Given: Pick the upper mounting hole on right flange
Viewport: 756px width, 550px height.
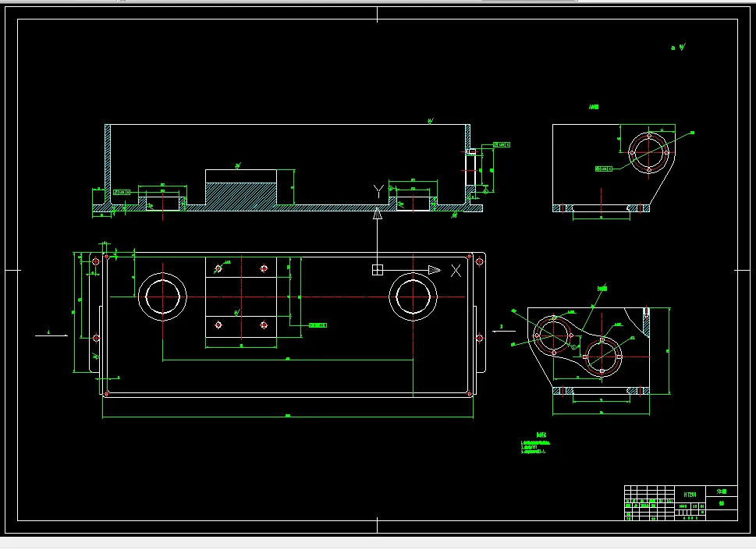Looking at the screenshot, I should coord(479,261).
